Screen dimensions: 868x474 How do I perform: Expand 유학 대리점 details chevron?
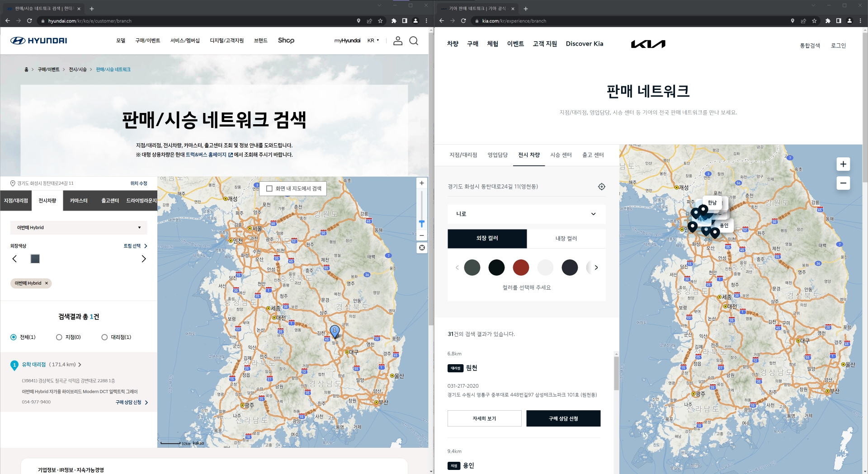point(80,365)
